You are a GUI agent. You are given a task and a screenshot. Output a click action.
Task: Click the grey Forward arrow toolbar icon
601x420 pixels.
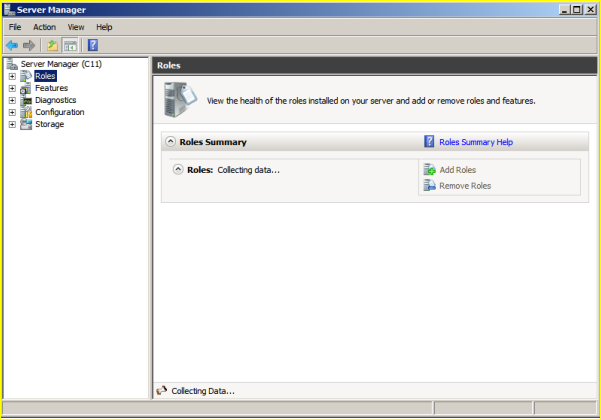coord(29,45)
